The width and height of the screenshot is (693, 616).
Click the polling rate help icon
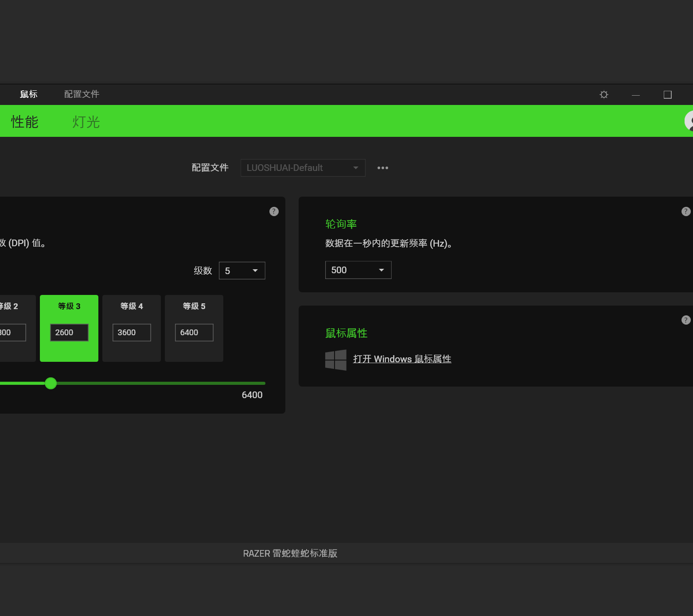tap(686, 211)
